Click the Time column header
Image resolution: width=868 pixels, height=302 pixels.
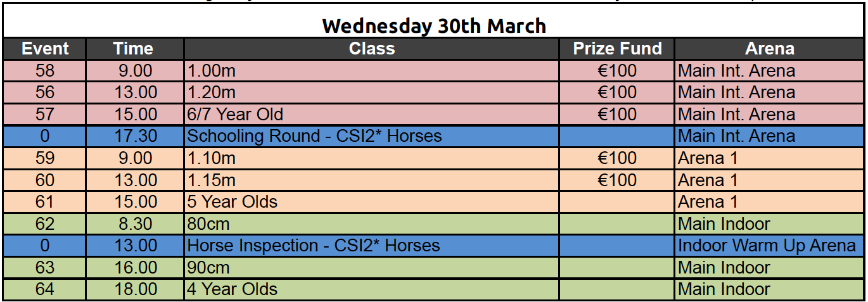click(x=134, y=49)
